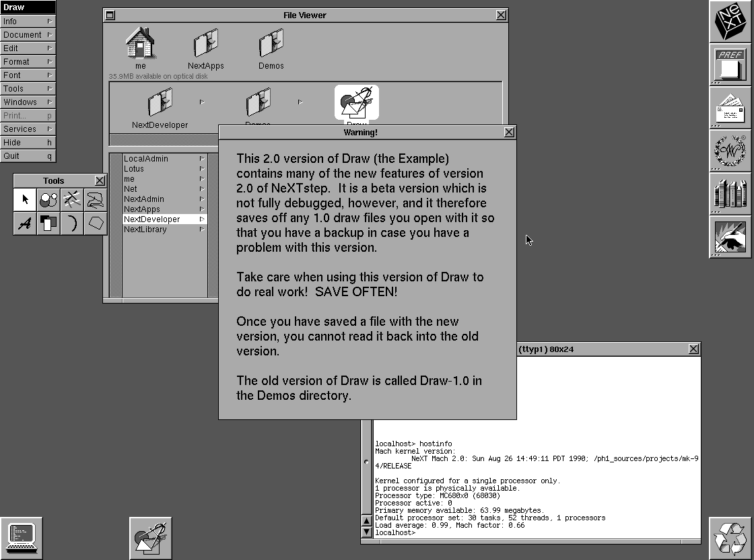Image resolution: width=754 pixels, height=560 pixels.
Task: Close the Warning panel
Action: point(509,133)
